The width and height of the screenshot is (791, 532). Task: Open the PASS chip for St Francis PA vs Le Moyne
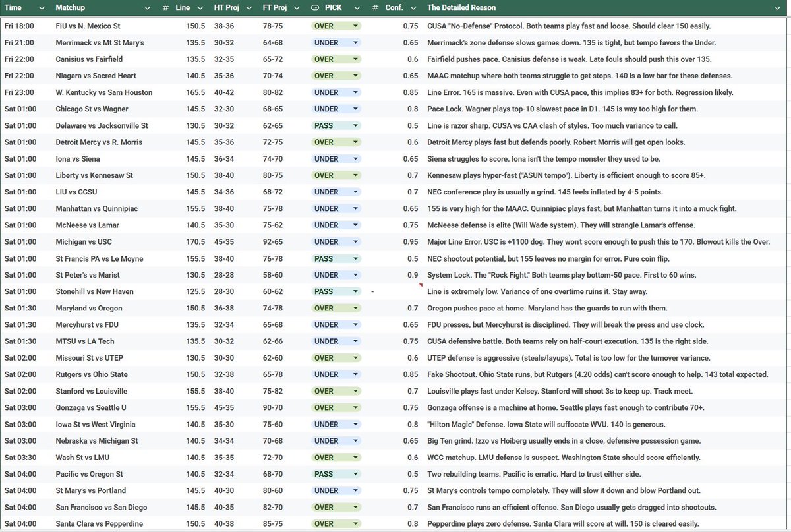pos(336,258)
